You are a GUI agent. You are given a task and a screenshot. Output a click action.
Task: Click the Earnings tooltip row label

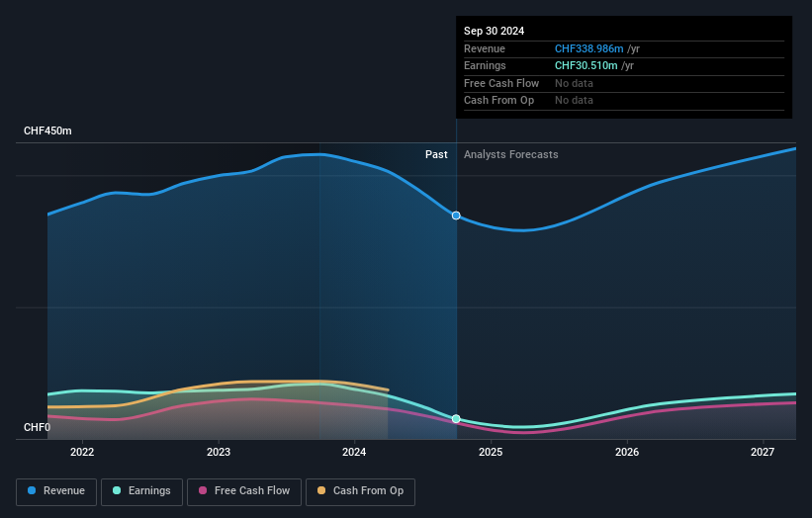tap(485, 65)
